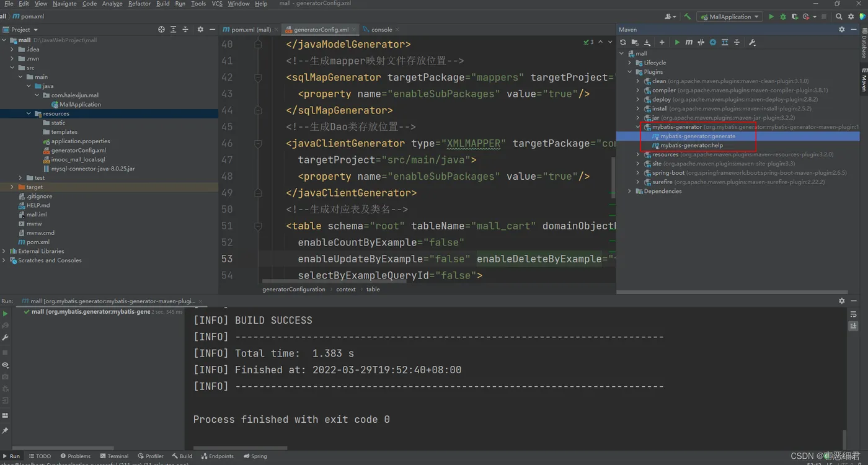Open Run panel settings gear
This screenshot has width=868, height=465.
[x=841, y=301]
